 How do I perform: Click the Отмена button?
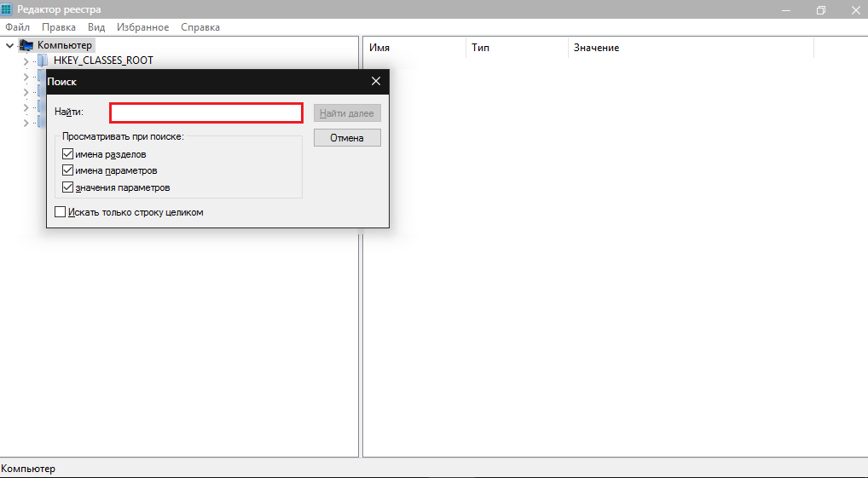(347, 138)
